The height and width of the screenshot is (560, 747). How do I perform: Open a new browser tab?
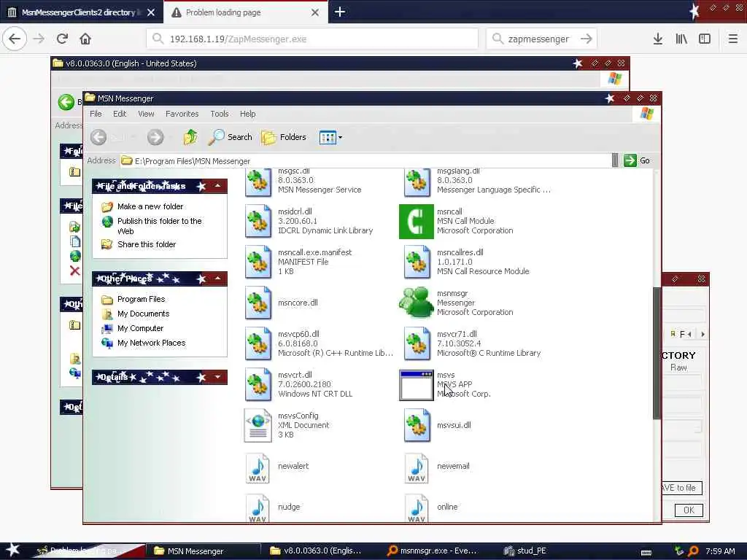click(x=340, y=12)
